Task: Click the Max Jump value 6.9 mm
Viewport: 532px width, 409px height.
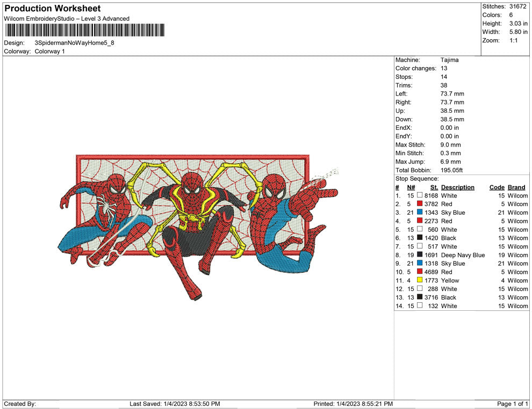Action: 450,162
